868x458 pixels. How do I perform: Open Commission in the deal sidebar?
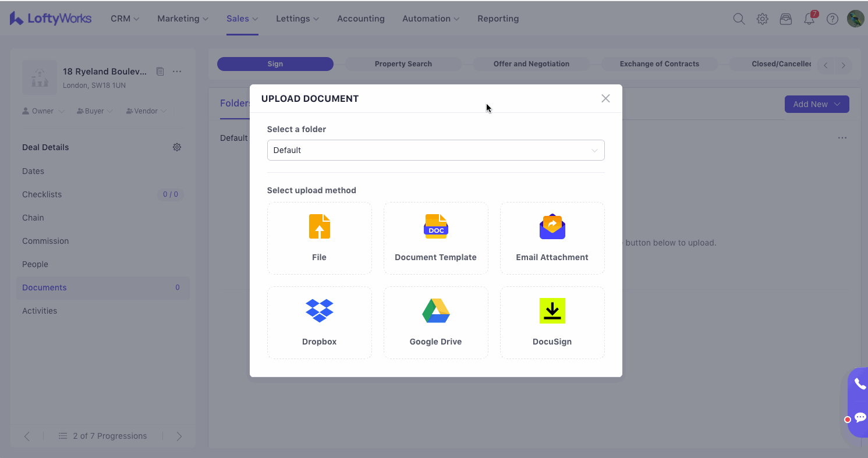[x=45, y=241]
